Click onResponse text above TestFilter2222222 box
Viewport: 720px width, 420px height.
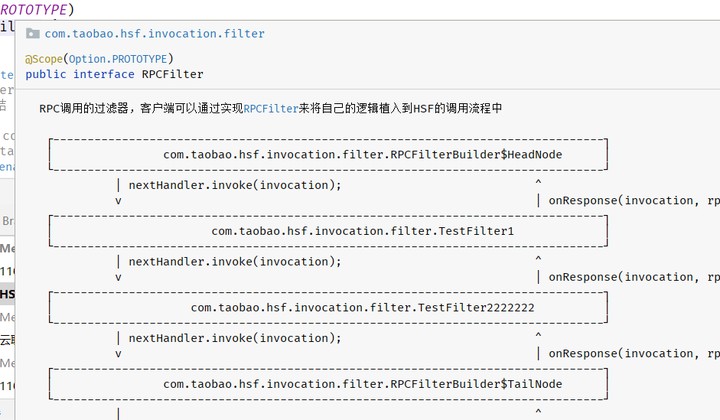(x=634, y=277)
